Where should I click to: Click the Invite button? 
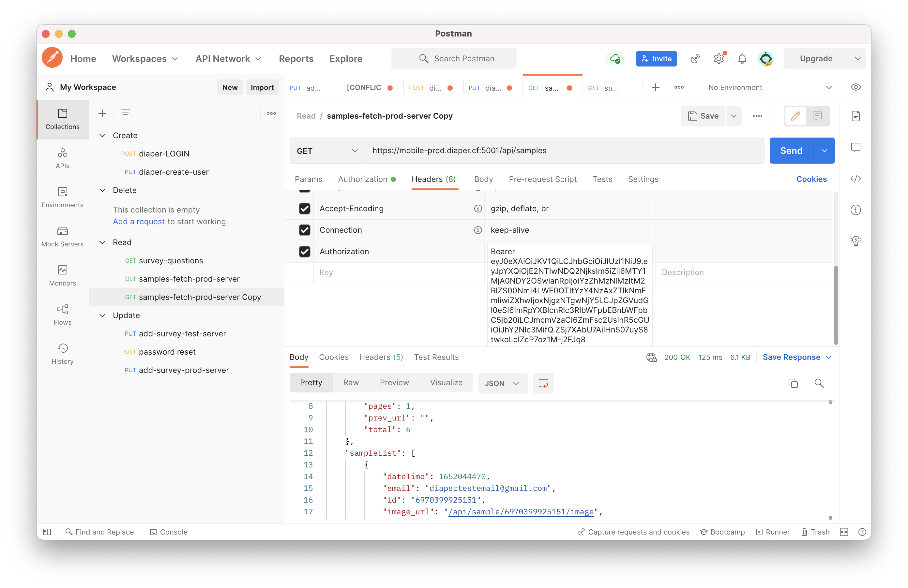click(656, 59)
